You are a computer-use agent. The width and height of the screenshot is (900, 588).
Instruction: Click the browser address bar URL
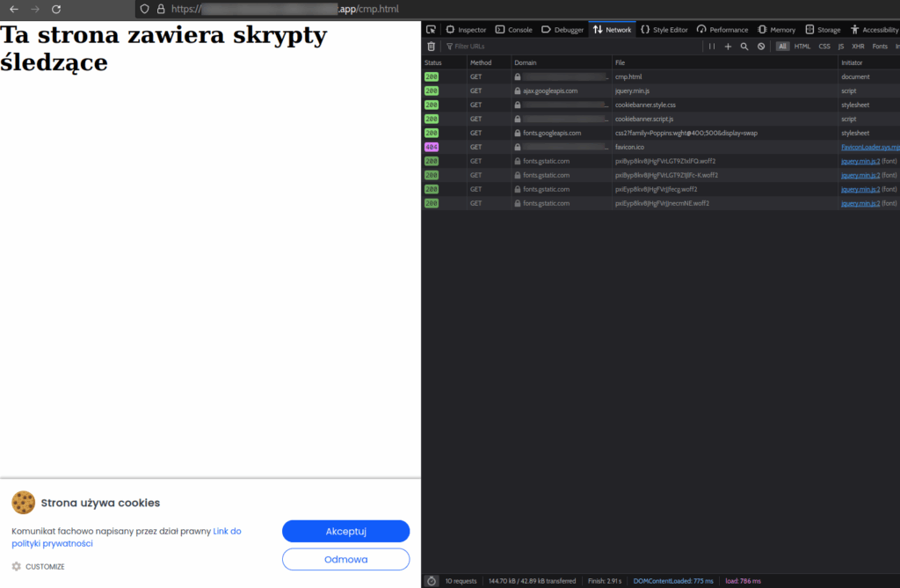click(286, 9)
